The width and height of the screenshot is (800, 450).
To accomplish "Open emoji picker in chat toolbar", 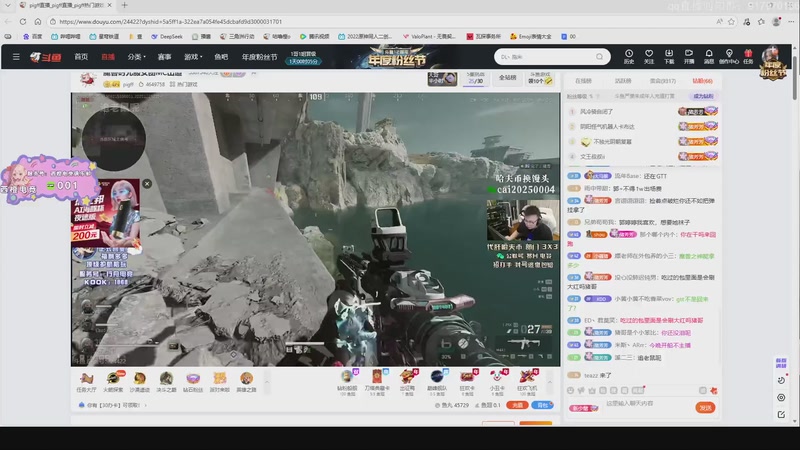I will (570, 390).
